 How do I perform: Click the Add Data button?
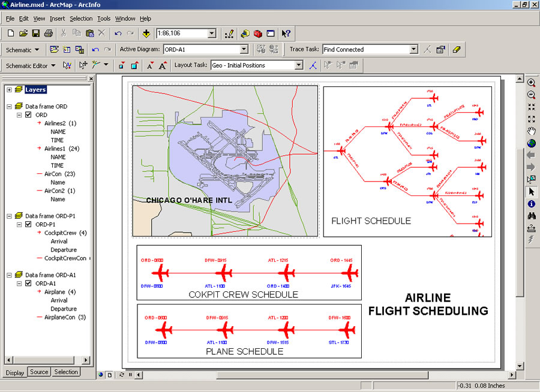pos(146,34)
